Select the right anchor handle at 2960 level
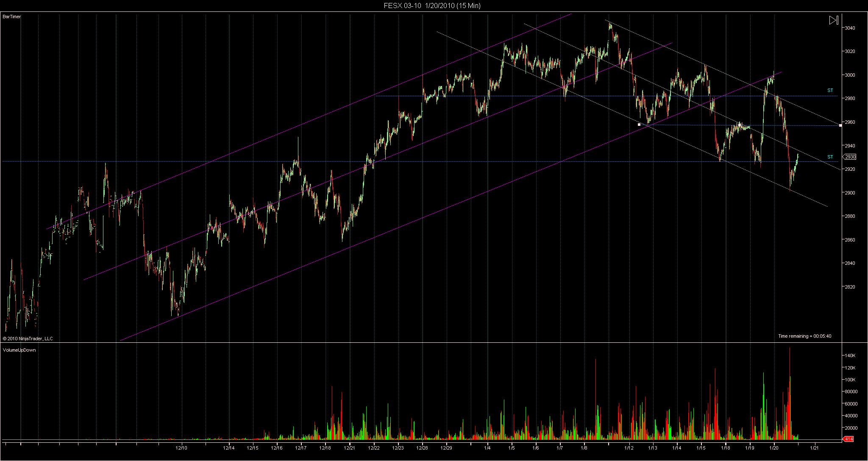 [840, 125]
